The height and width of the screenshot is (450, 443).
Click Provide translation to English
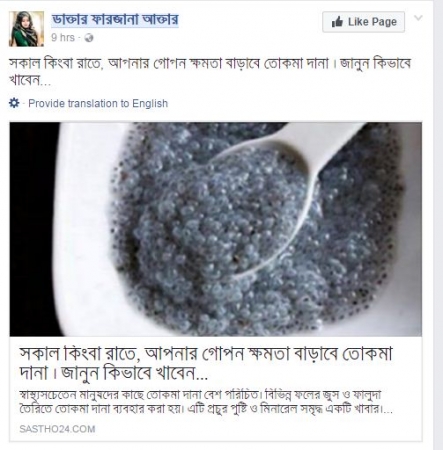[x=98, y=103]
